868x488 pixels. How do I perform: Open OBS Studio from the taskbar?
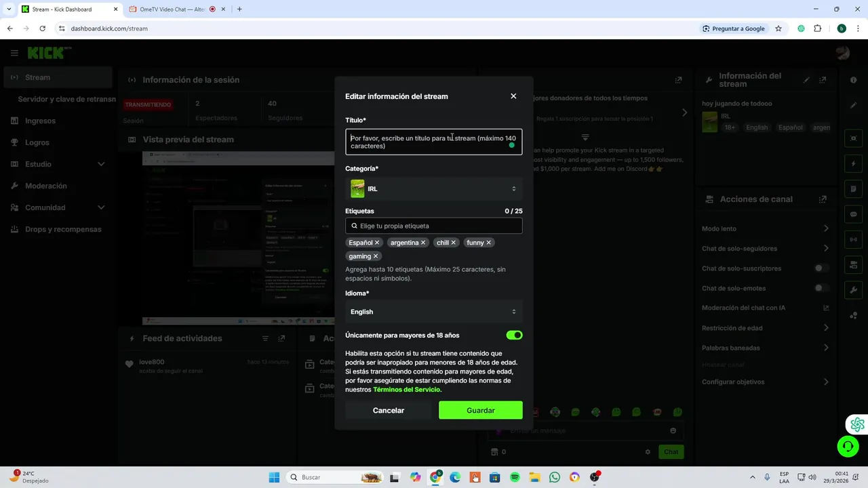(595, 477)
